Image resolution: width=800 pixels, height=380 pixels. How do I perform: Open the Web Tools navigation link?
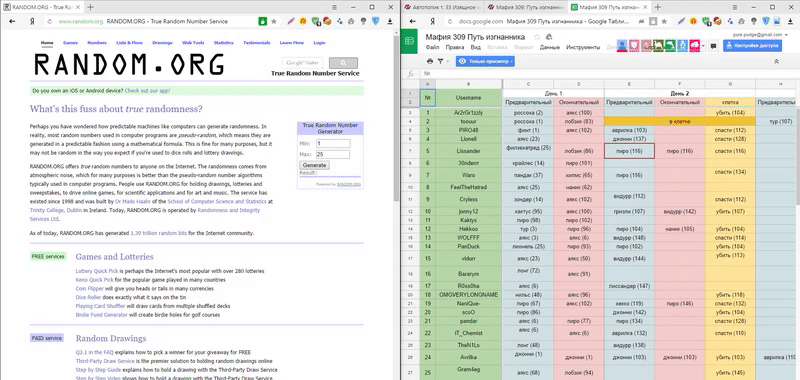click(193, 43)
